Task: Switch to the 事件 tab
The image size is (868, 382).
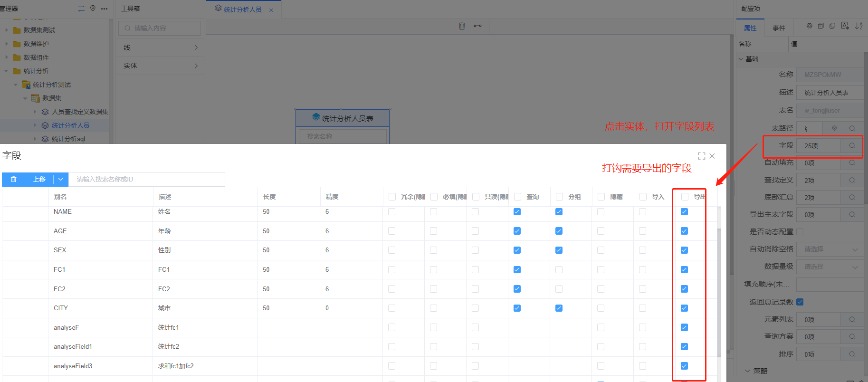Action: coord(779,28)
